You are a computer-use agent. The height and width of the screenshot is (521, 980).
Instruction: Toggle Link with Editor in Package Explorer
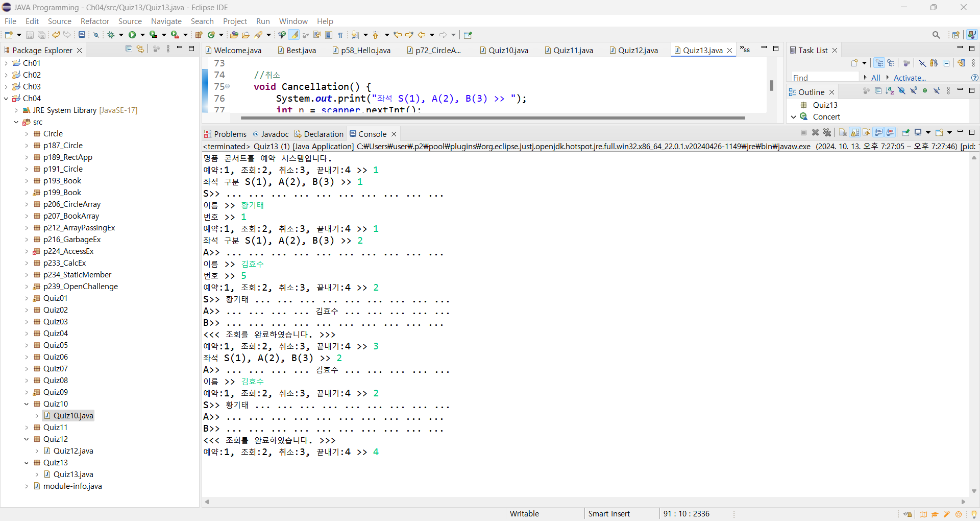point(140,49)
